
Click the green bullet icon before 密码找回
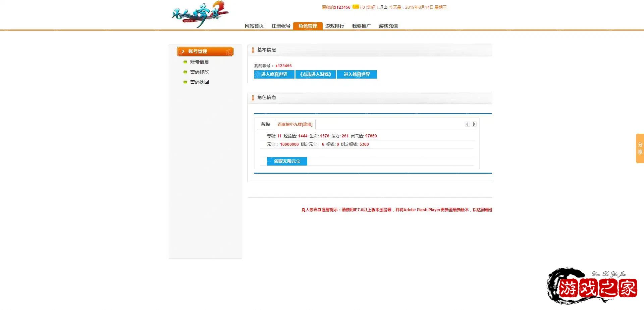[x=185, y=82]
